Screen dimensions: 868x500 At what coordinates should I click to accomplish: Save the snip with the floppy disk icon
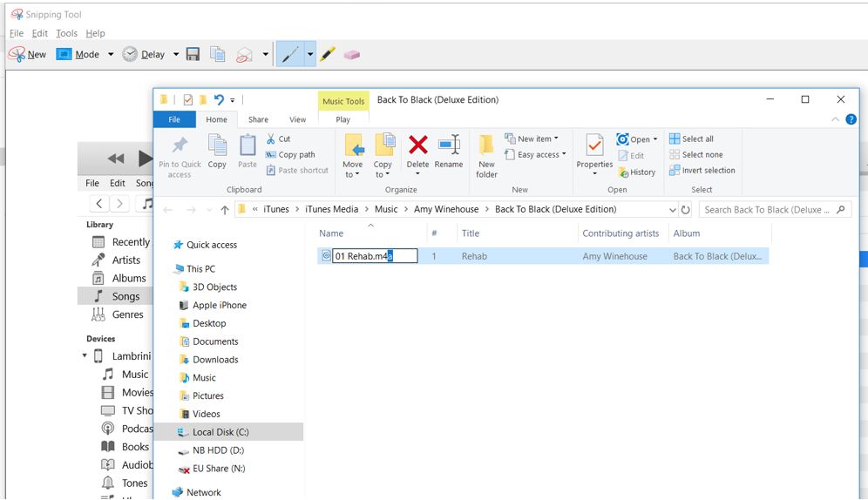point(193,54)
